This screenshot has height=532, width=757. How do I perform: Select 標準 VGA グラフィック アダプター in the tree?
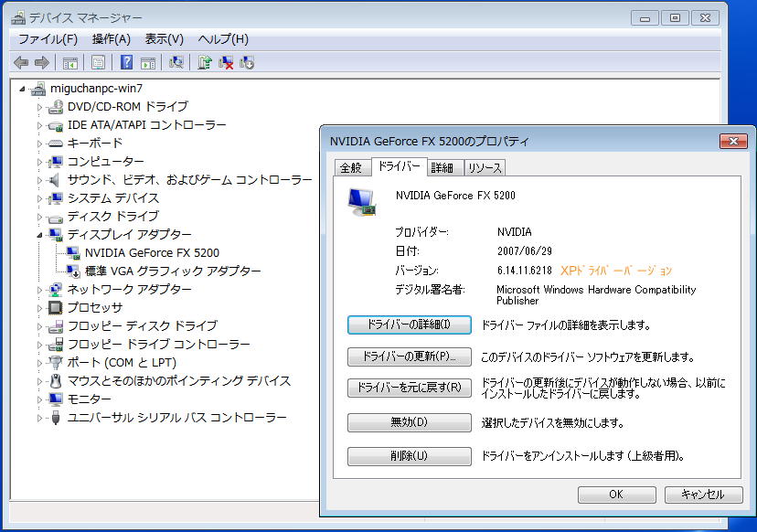click(x=173, y=271)
